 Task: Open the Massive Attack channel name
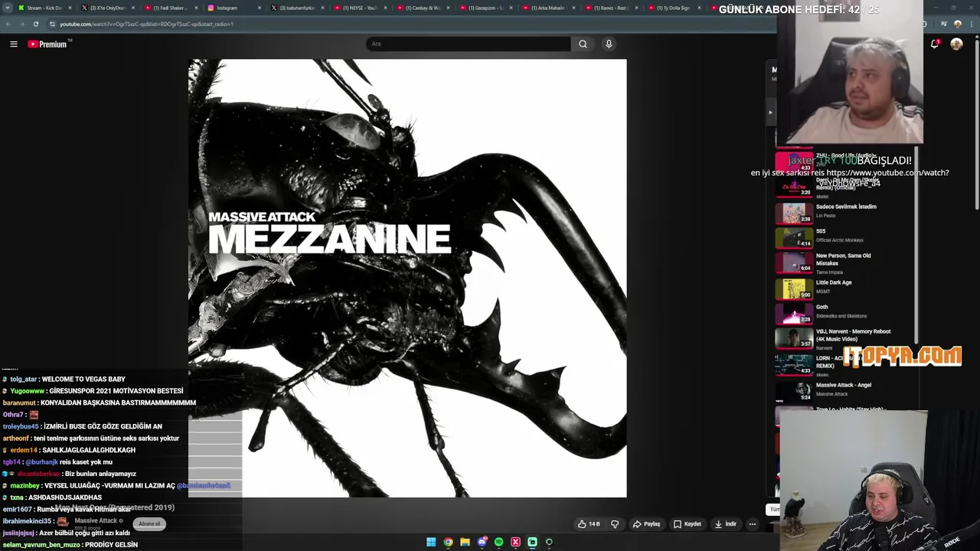(x=96, y=520)
